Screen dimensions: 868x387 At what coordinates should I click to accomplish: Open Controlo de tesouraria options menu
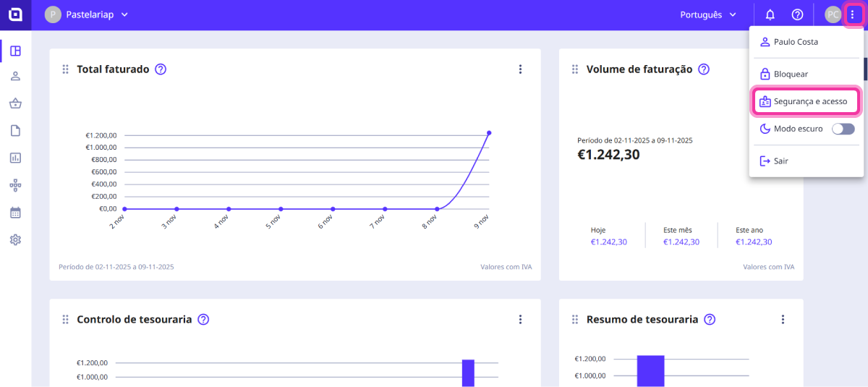520,319
